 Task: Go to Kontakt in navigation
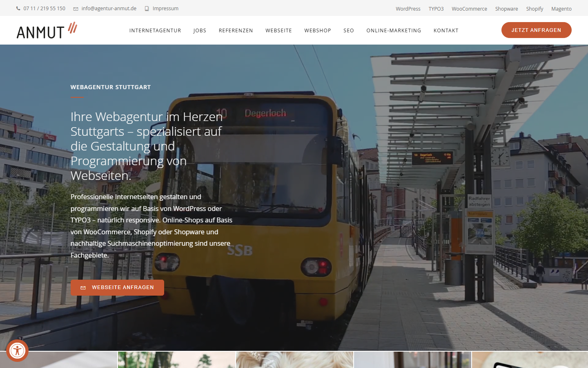pyautogui.click(x=446, y=31)
